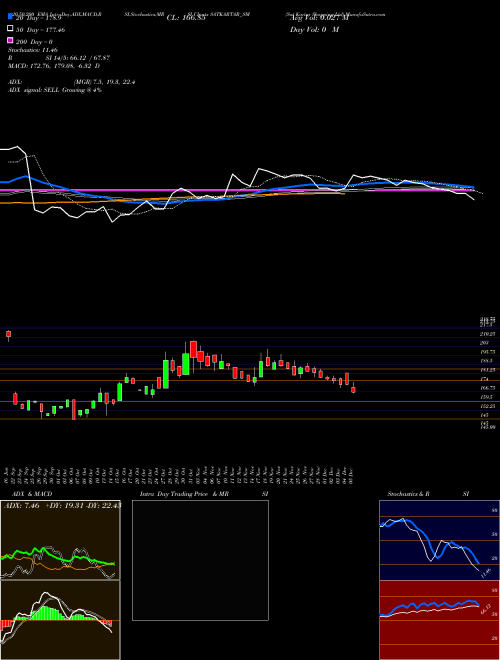The image size is (500, 660).
Task: Click the '(MGR) 7.5, 19.3, 22.4' ADX values
Action: (x=104, y=82)
